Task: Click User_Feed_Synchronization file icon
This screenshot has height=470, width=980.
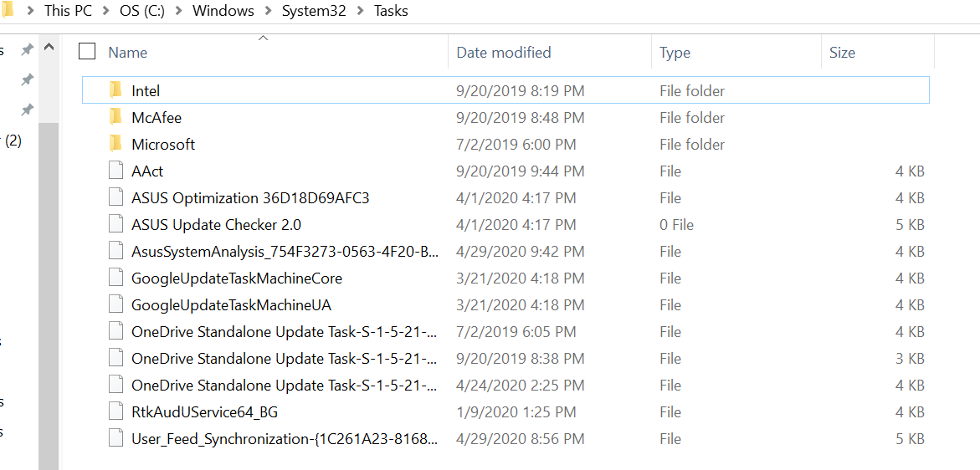Action: [115, 439]
